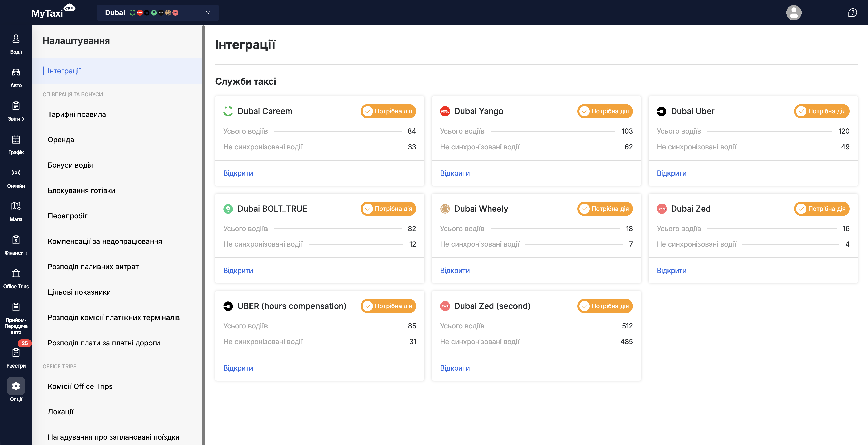
Task: Click the user profile avatar
Action: tap(794, 13)
